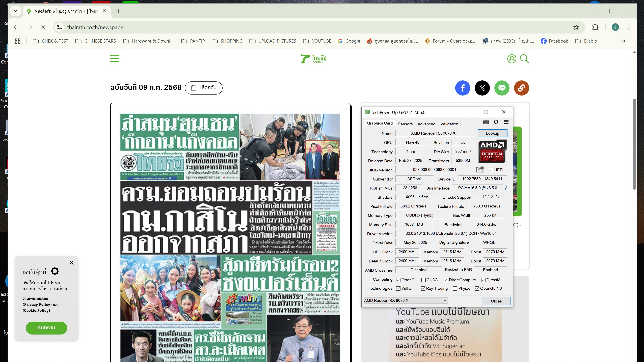644x362 pixels.
Task: Click the GPU-Z refresh icon
Action: coord(496,122)
